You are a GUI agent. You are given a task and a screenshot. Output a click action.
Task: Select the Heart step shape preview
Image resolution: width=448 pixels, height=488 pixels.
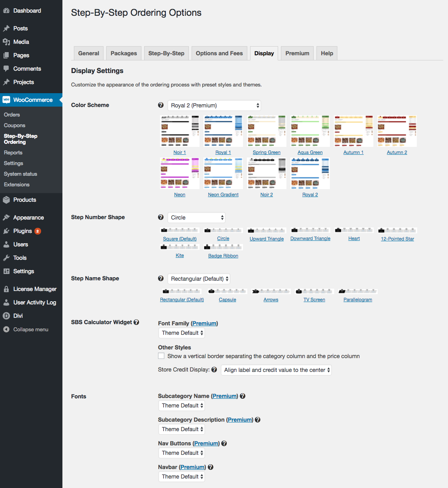point(354,230)
